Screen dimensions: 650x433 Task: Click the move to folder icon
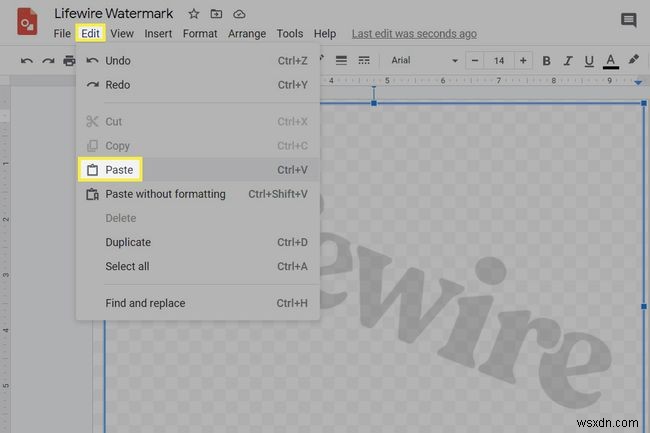216,14
